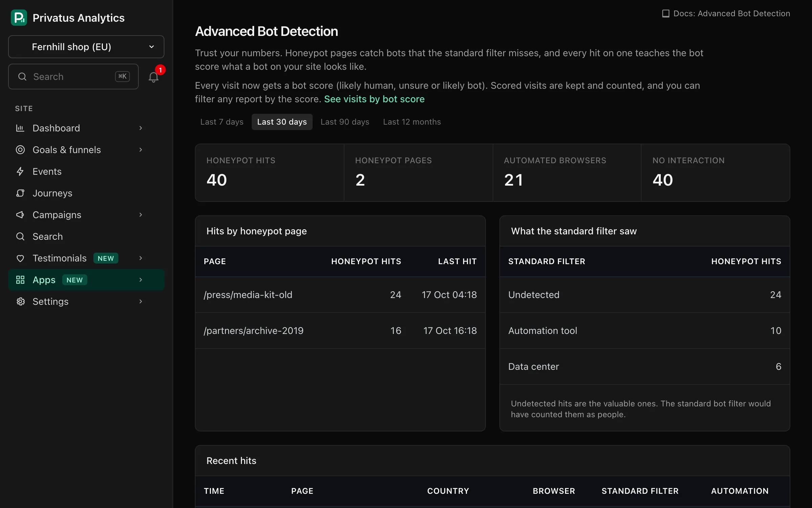Click the Docs book icon
Viewport: 812px width, 508px height.
[666, 14]
